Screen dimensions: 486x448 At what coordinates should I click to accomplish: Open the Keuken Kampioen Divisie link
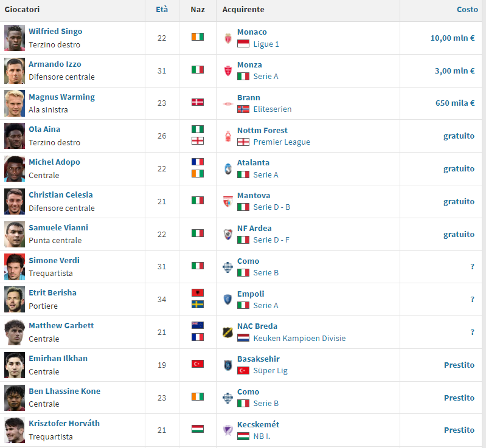[299, 339]
